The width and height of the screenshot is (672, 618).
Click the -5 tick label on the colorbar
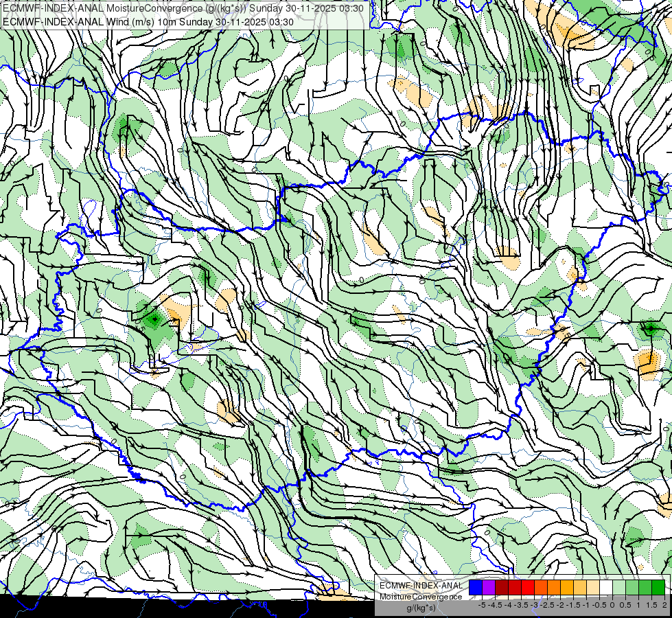click(x=482, y=605)
